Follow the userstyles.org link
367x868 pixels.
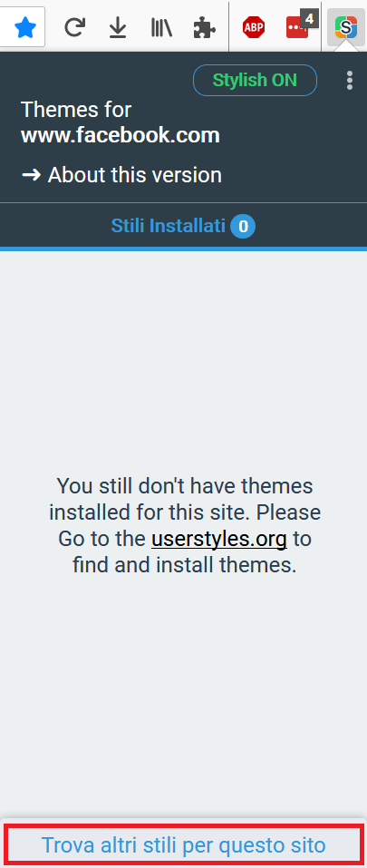pyautogui.click(x=219, y=539)
